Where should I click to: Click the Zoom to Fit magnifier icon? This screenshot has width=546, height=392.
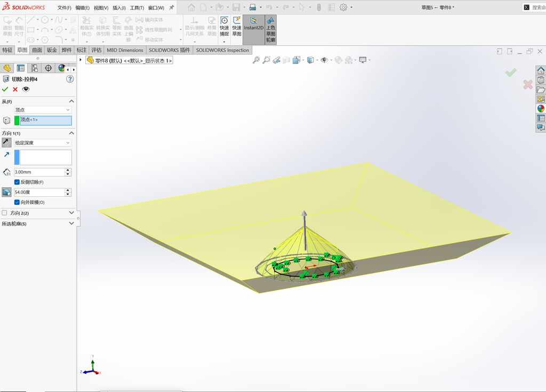click(x=256, y=60)
